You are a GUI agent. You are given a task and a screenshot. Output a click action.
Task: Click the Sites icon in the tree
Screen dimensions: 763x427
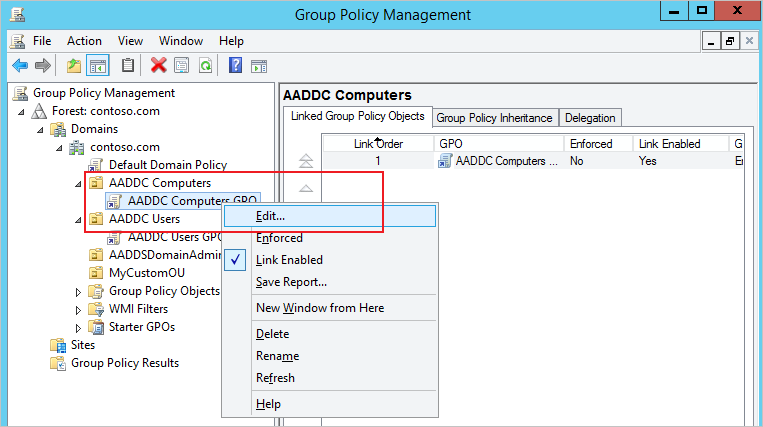[58, 345]
